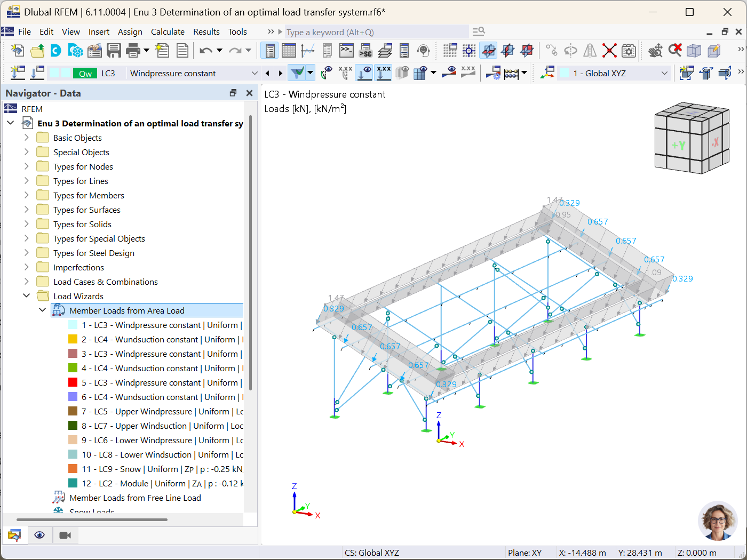Open the load case dropdown showing Windpressure constant
The width and height of the screenshot is (747, 560).
(x=192, y=73)
